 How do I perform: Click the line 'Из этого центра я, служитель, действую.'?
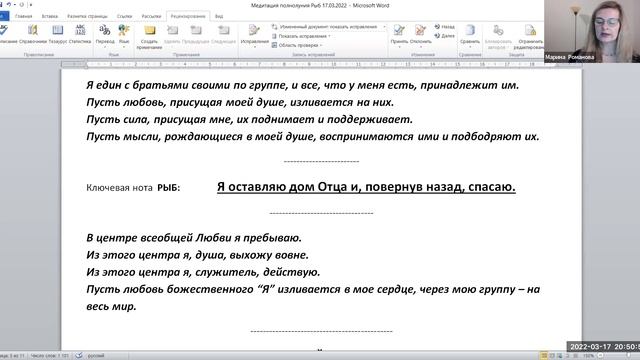pyautogui.click(x=203, y=272)
